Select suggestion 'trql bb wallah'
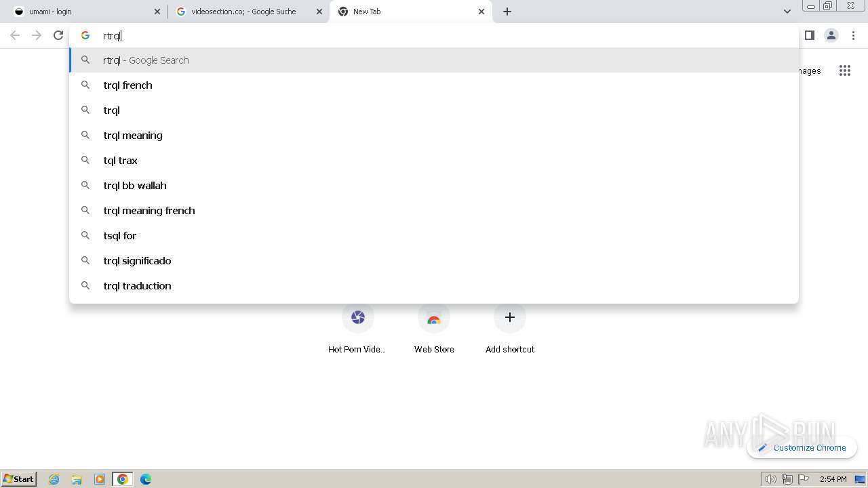 coord(434,186)
